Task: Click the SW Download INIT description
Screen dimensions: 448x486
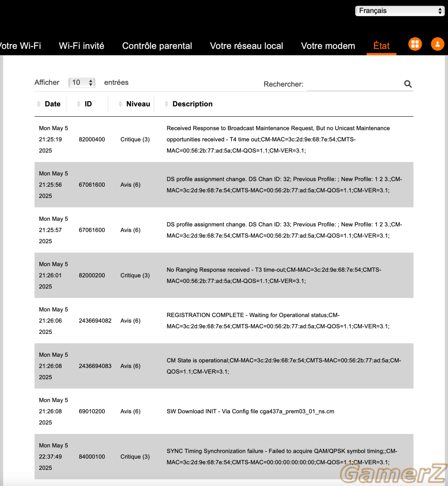Action: click(251, 411)
